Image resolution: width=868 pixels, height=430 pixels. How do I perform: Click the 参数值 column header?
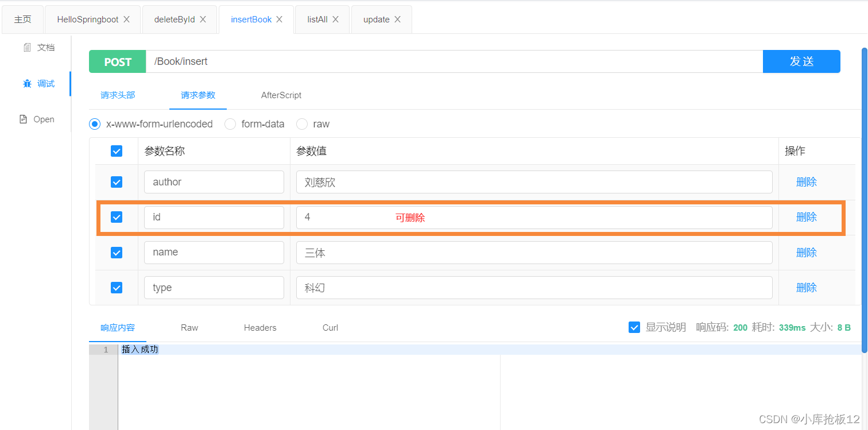pos(312,151)
